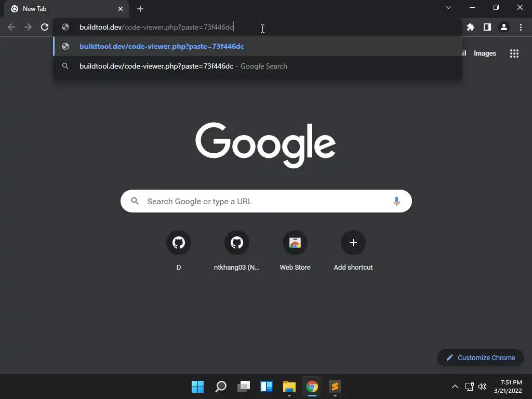This screenshot has width=532, height=399.
Task: Select the New Tab tab
Action: (66, 9)
